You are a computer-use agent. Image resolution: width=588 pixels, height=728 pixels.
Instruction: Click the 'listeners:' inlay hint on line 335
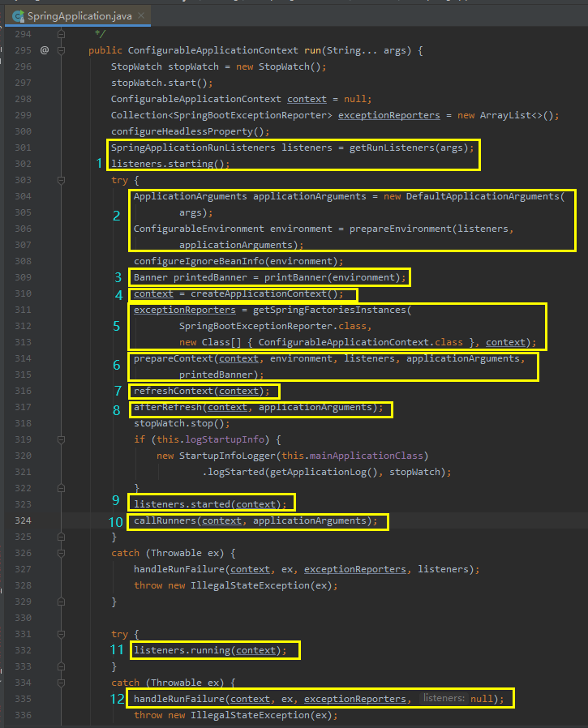coord(444,698)
